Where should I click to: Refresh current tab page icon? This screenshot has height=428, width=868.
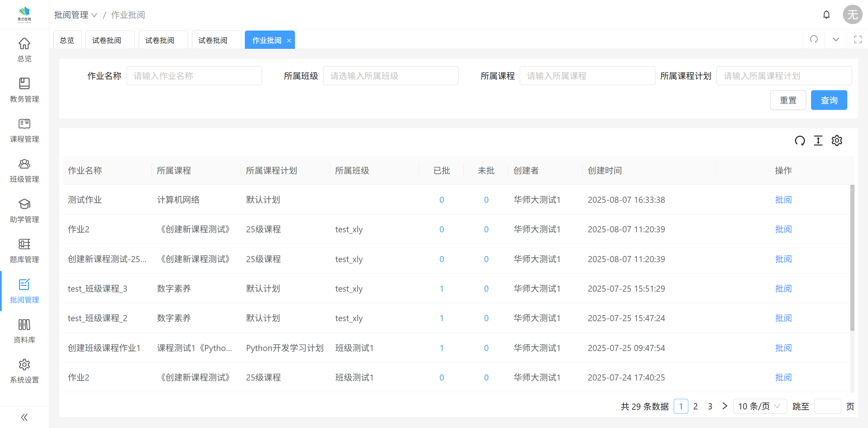[x=814, y=39]
